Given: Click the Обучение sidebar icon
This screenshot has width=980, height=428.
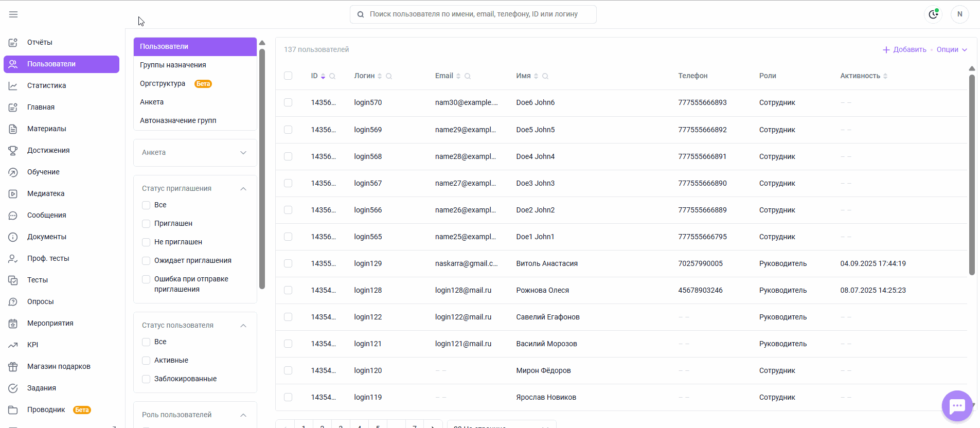Looking at the screenshot, I should tap(13, 172).
